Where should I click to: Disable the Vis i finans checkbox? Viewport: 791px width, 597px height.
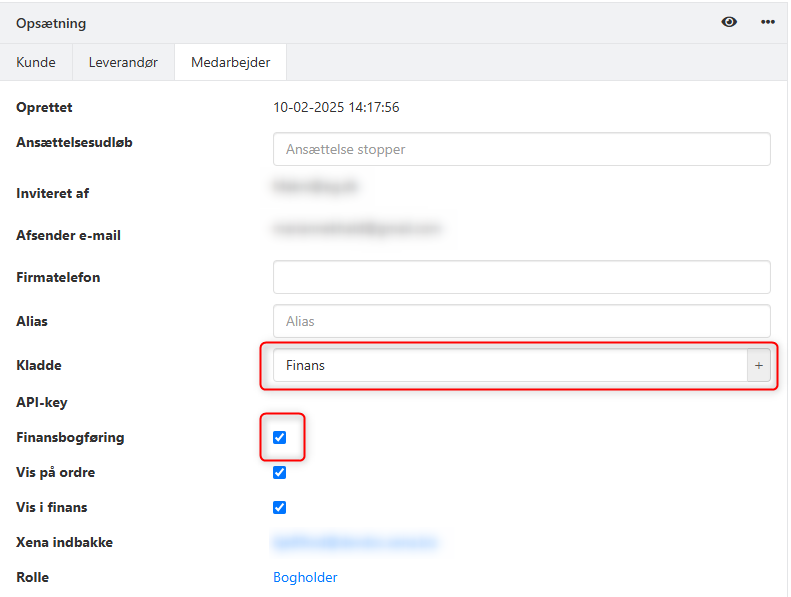coord(280,507)
